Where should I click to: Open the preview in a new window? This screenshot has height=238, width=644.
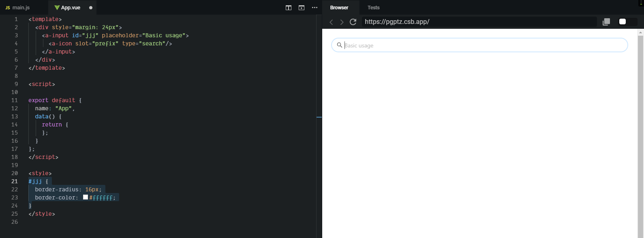pyautogui.click(x=606, y=22)
